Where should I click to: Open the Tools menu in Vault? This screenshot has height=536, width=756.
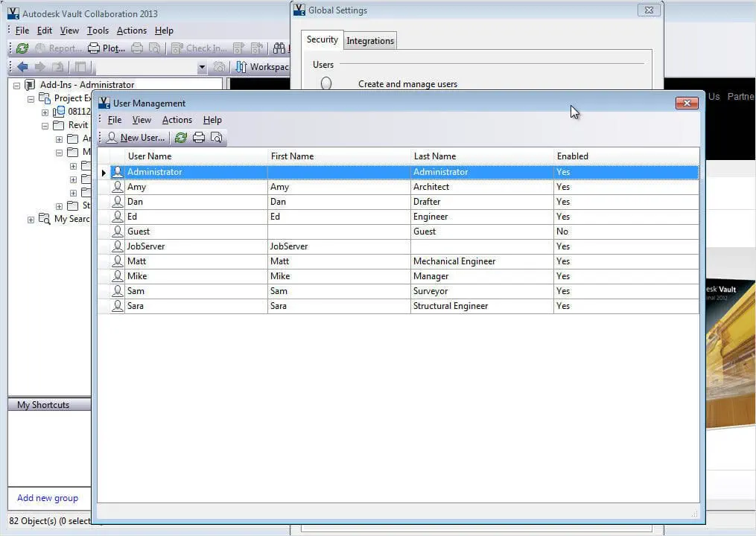coord(98,31)
